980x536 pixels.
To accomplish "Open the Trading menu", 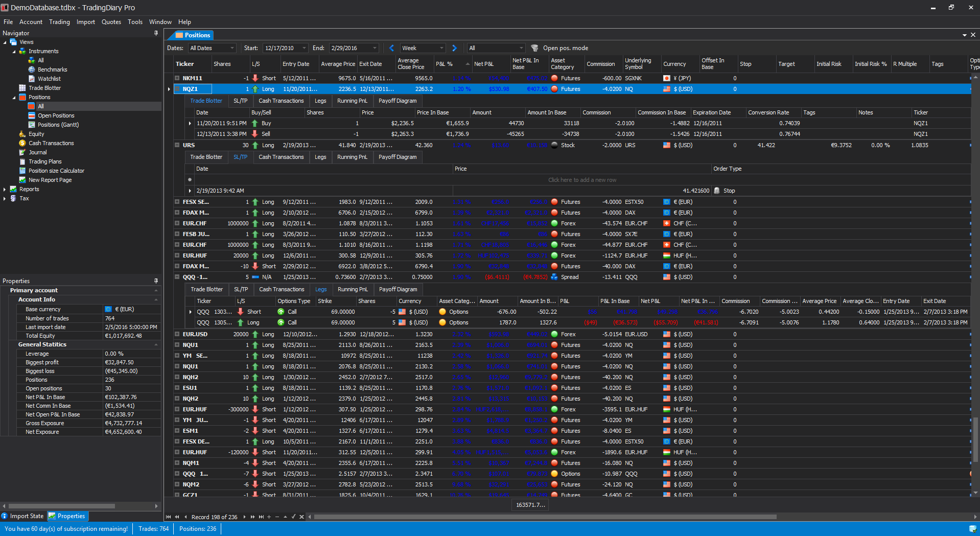I will pos(59,22).
